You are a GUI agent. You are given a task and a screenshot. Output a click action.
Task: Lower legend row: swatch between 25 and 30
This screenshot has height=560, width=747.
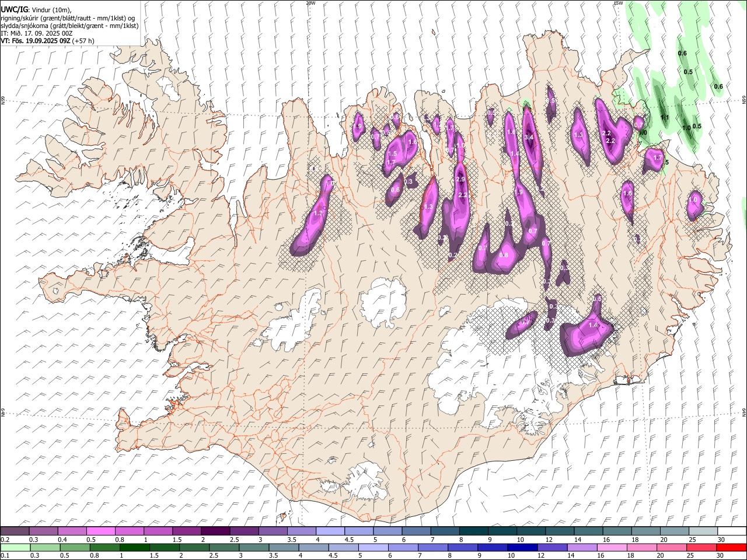click(x=703, y=547)
